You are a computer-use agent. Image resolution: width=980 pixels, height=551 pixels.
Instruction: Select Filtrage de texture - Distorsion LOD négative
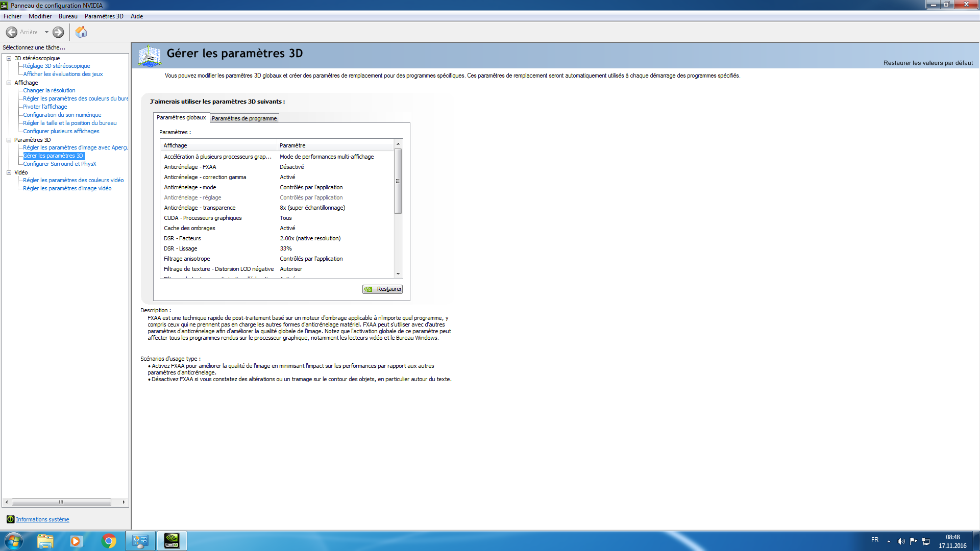(278, 269)
